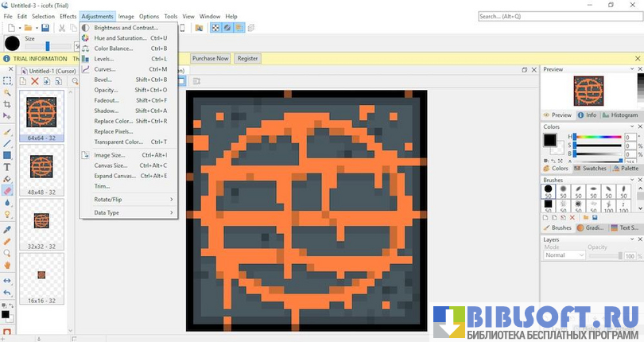Delete image using the red X icon
644x342 pixels.
pyautogui.click(x=34, y=81)
